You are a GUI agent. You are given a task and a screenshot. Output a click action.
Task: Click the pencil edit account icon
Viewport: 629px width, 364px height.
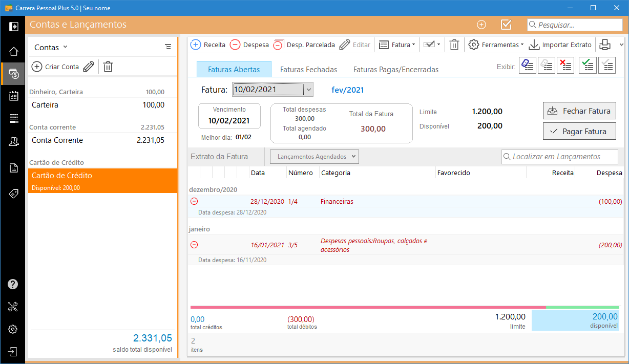[x=89, y=67]
